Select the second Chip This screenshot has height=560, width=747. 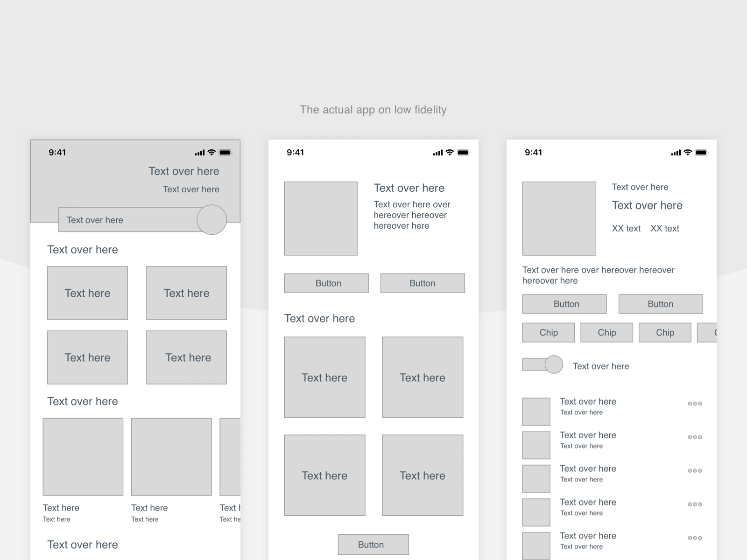[607, 333]
